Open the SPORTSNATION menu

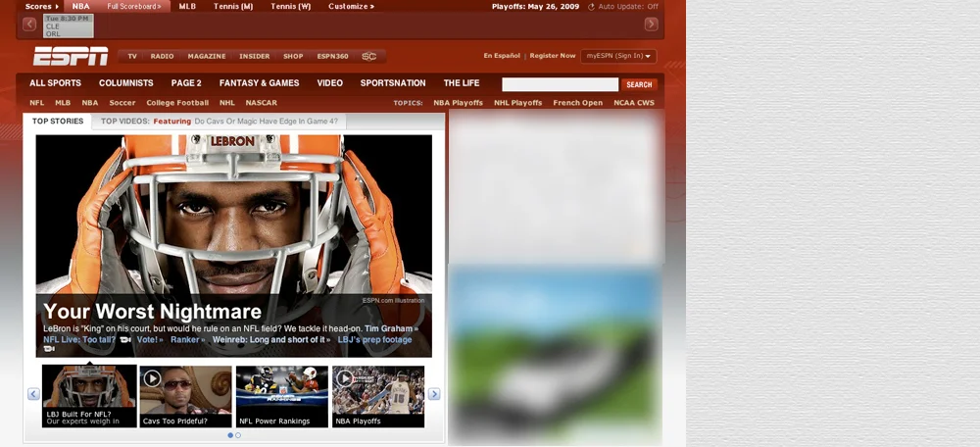393,83
